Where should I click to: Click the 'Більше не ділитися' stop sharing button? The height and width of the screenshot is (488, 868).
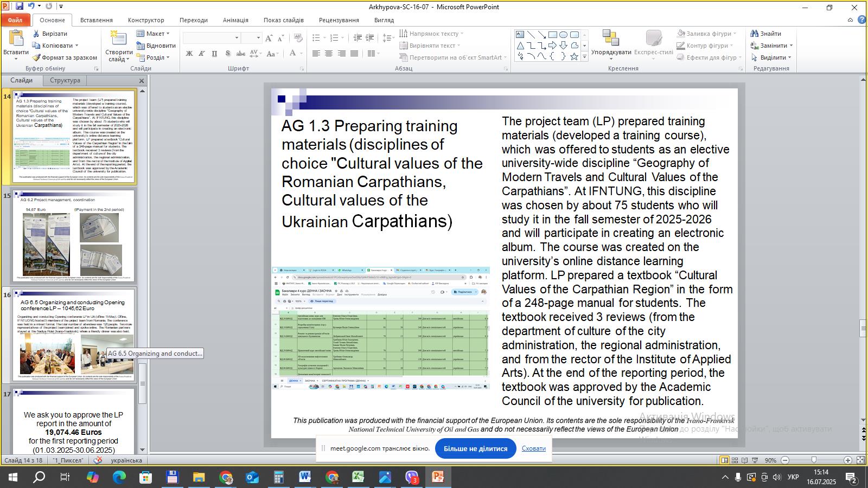(x=475, y=448)
